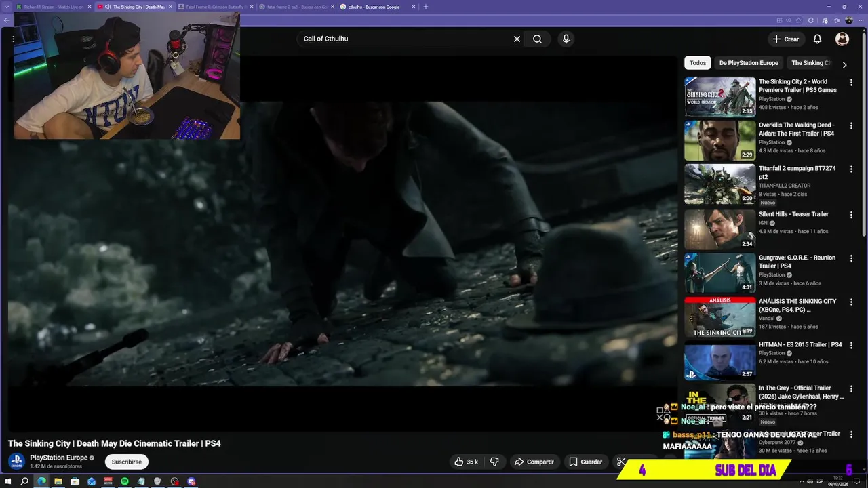Open Titanfall 2 campaign BT7274 thumbnail
Image resolution: width=868 pixels, height=488 pixels.
[719, 184]
